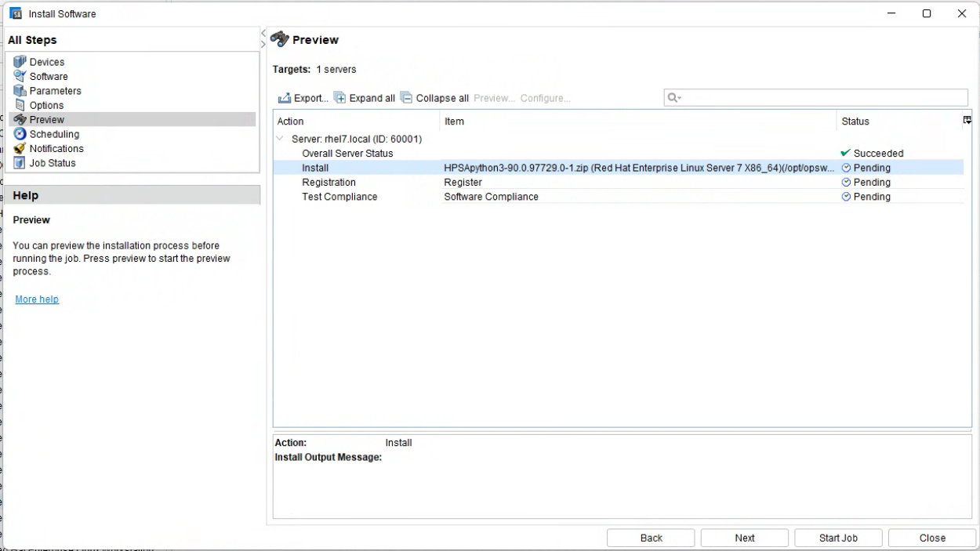Viewport: 980px width, 551px height.
Task: Sort by the Item column header
Action: click(x=638, y=121)
